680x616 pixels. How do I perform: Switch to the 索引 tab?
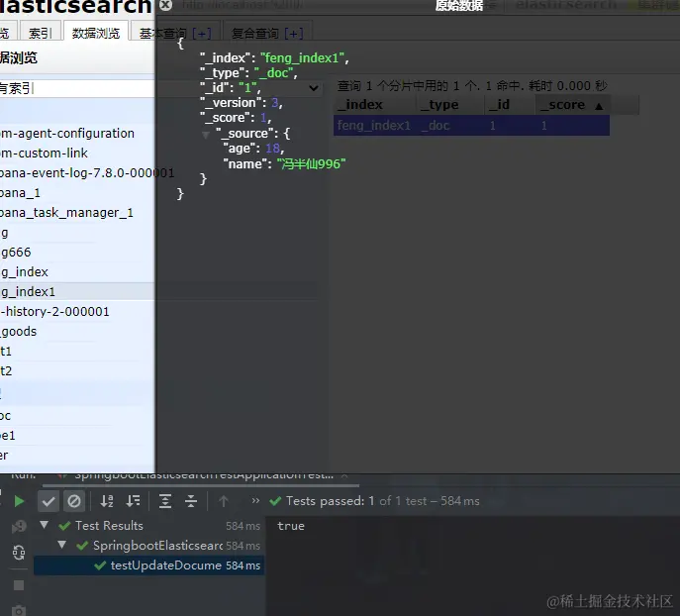40,33
